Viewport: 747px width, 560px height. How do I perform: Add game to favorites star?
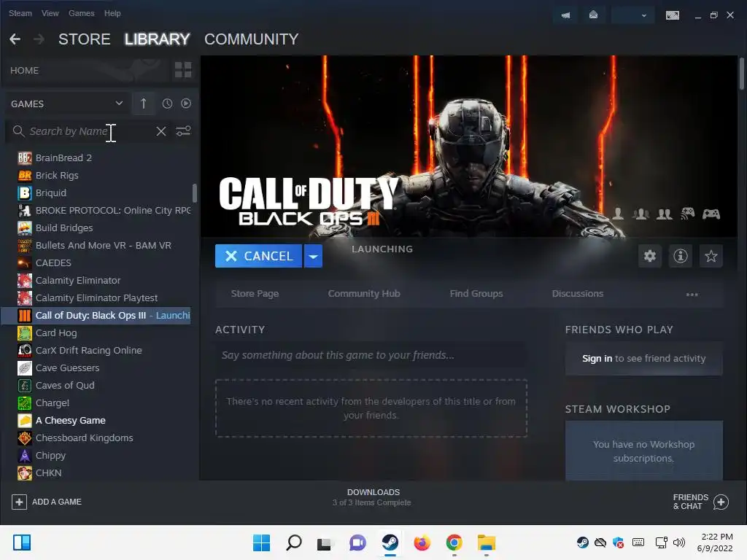711,256
